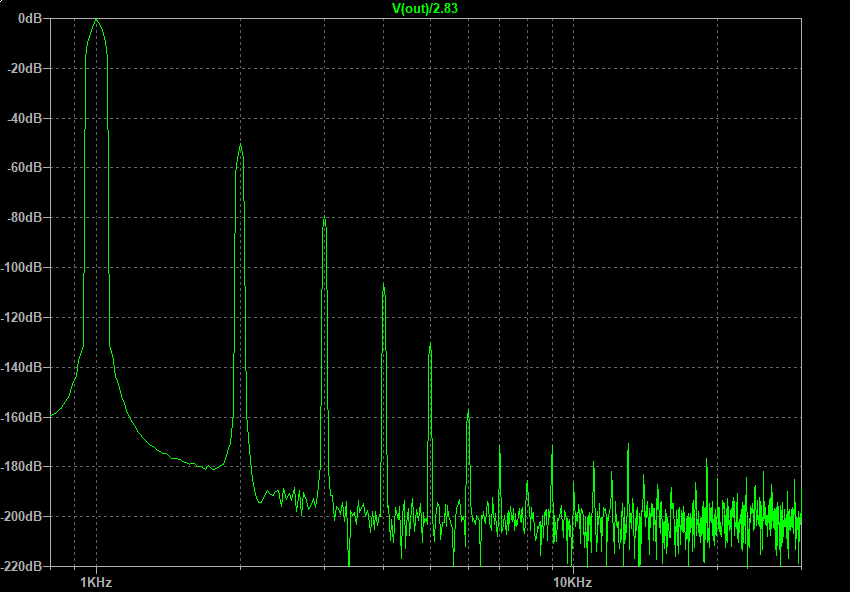Click the -120dB axis label
Viewport: 850px width, 592px height.
click(22, 317)
